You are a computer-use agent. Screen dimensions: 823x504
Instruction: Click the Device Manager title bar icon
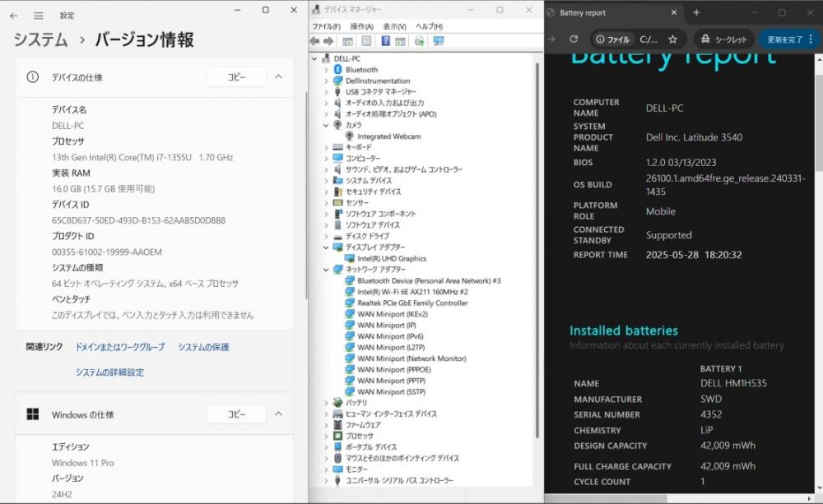(315, 9)
